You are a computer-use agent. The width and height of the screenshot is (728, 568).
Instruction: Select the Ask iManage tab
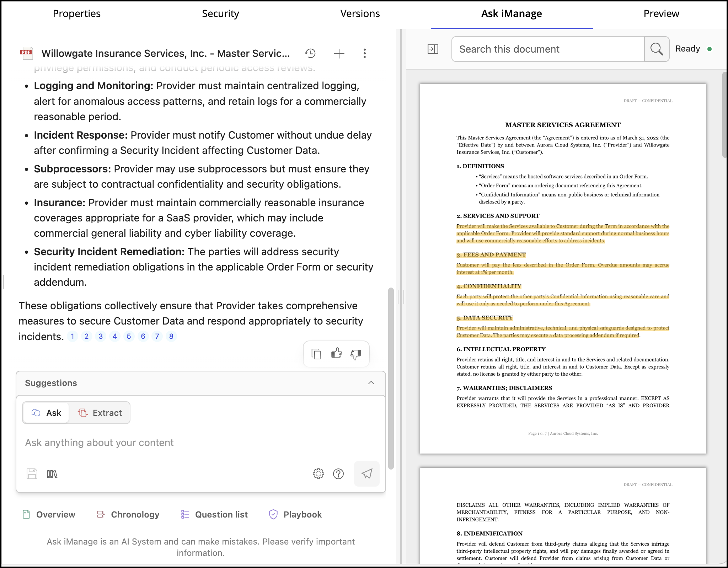[512, 14]
